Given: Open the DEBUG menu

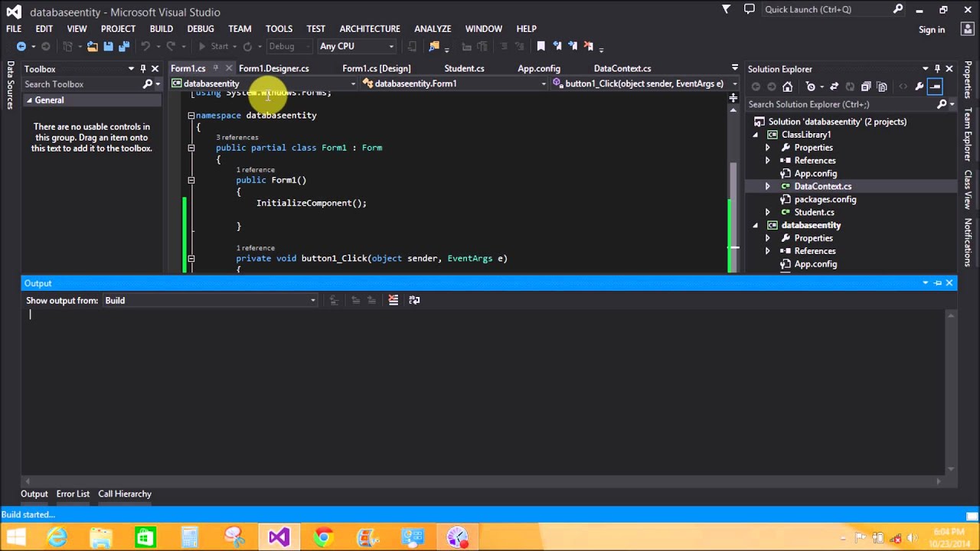Looking at the screenshot, I should pyautogui.click(x=201, y=28).
